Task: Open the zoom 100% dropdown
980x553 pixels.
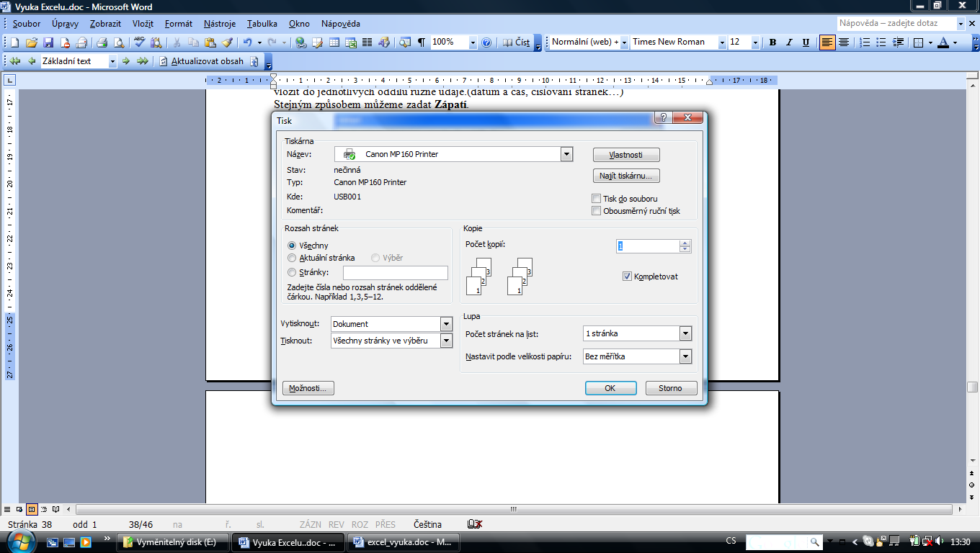Action: click(473, 42)
